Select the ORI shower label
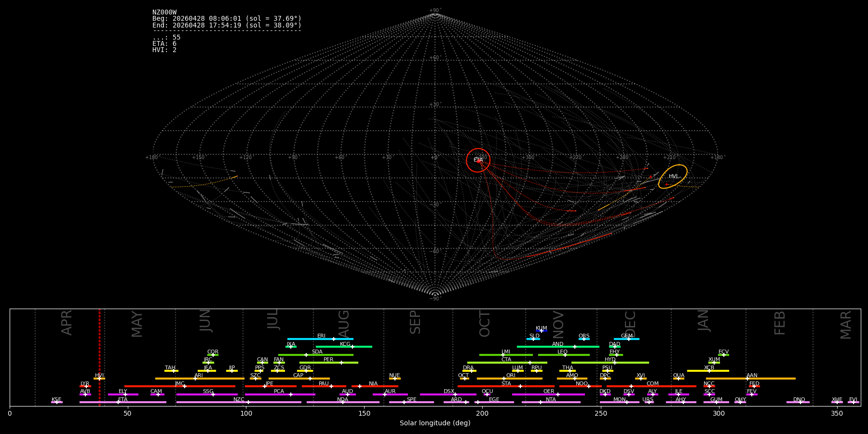Viewport: 868px width, 434px height. click(511, 375)
